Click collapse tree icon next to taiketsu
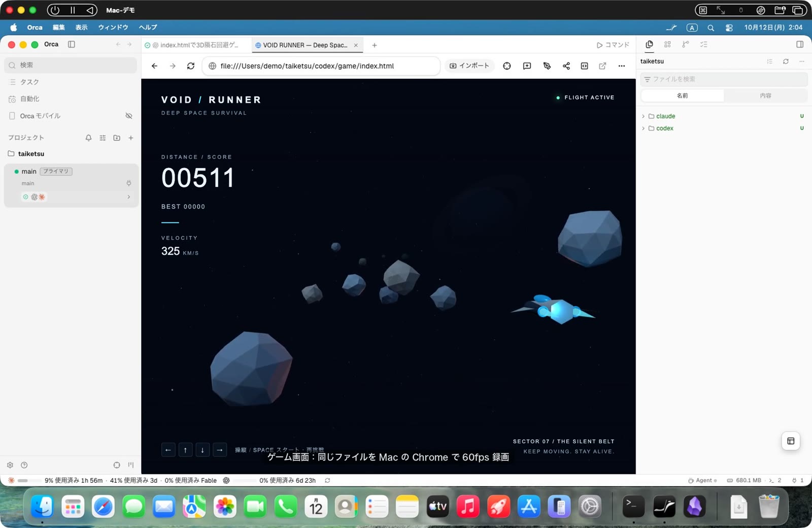Image resolution: width=812 pixels, height=528 pixels. [770, 61]
